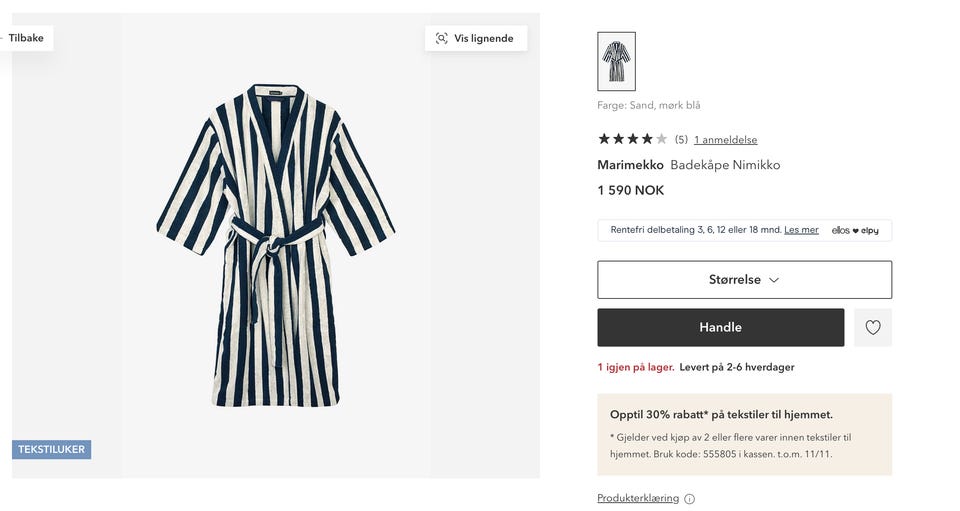Screen dimensions: 960x511
Task: Click the Opptil 30% rabatt promo banner
Action: click(744, 434)
